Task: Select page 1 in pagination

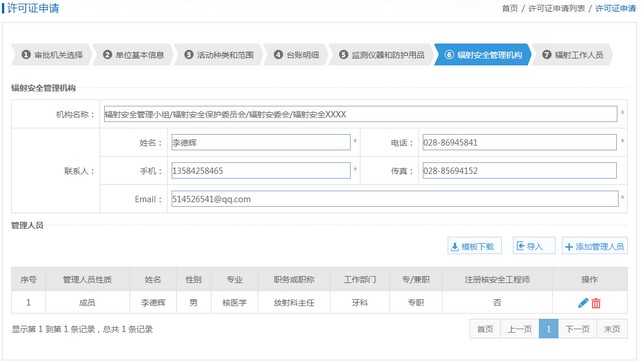Action: click(x=548, y=329)
